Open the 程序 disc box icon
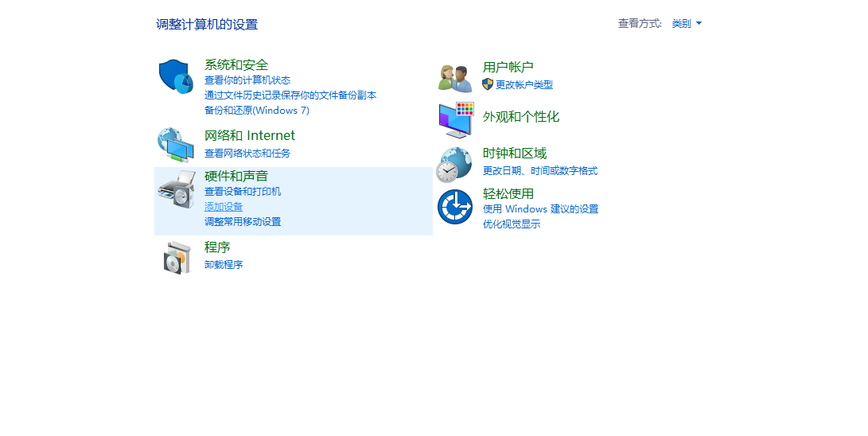The width and height of the screenshot is (868, 436). click(x=177, y=257)
